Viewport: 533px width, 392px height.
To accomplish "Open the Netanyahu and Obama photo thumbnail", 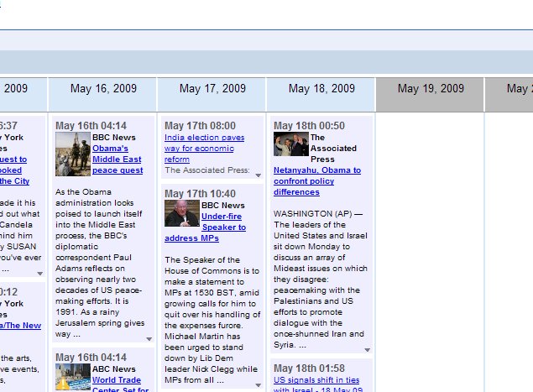I will pos(290,144).
